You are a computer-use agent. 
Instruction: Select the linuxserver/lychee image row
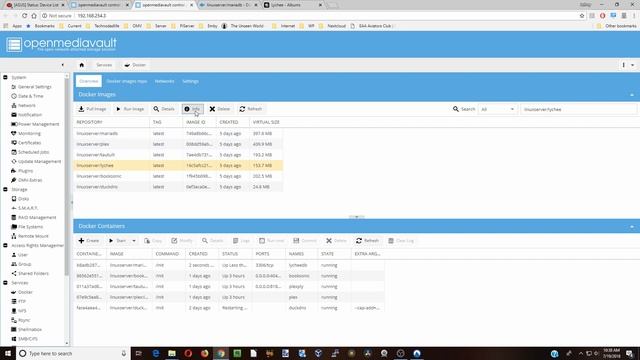pyautogui.click(x=178, y=165)
